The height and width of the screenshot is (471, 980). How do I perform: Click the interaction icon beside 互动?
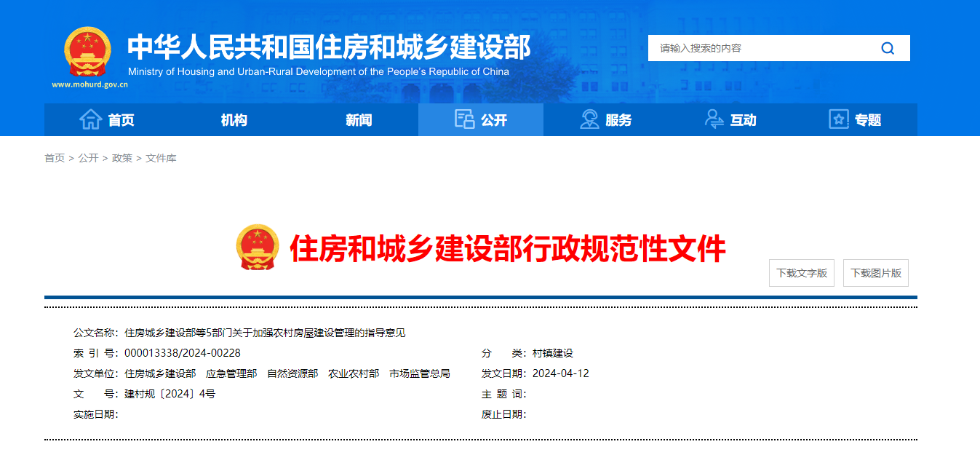coord(714,120)
